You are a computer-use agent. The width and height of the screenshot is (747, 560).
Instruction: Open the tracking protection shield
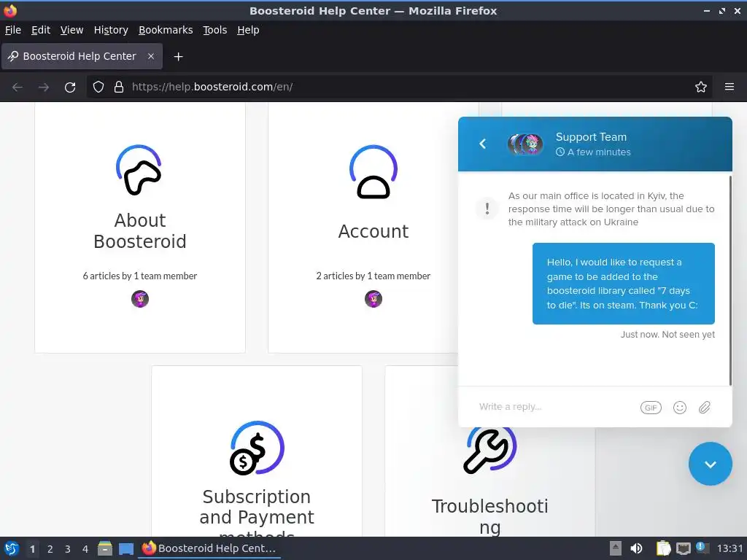[x=98, y=87]
